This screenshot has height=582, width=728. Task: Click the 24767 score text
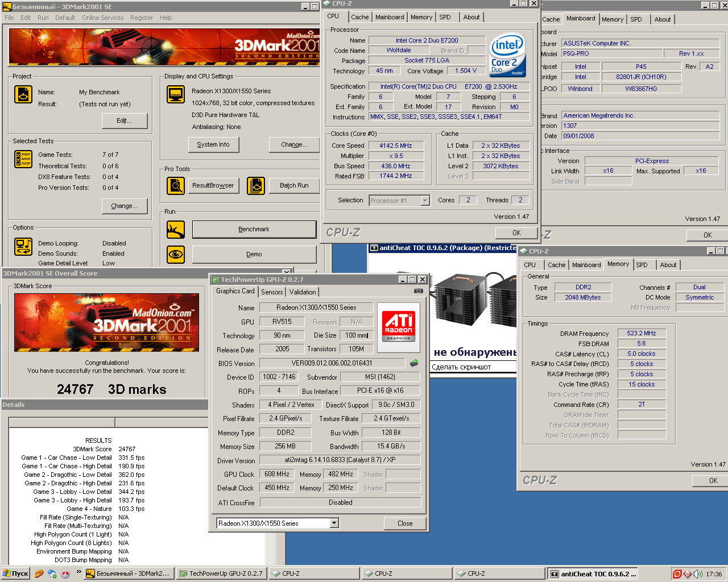coord(75,389)
